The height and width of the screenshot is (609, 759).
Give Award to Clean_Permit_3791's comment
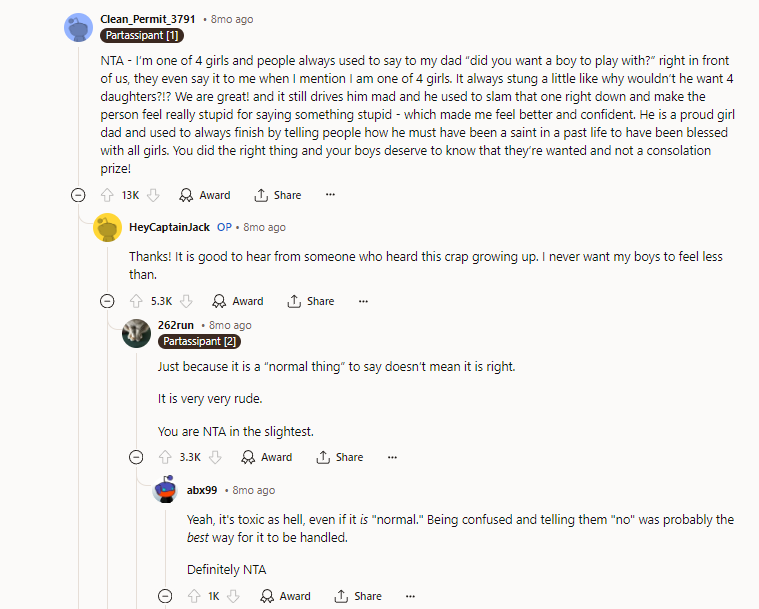pyautogui.click(x=205, y=195)
